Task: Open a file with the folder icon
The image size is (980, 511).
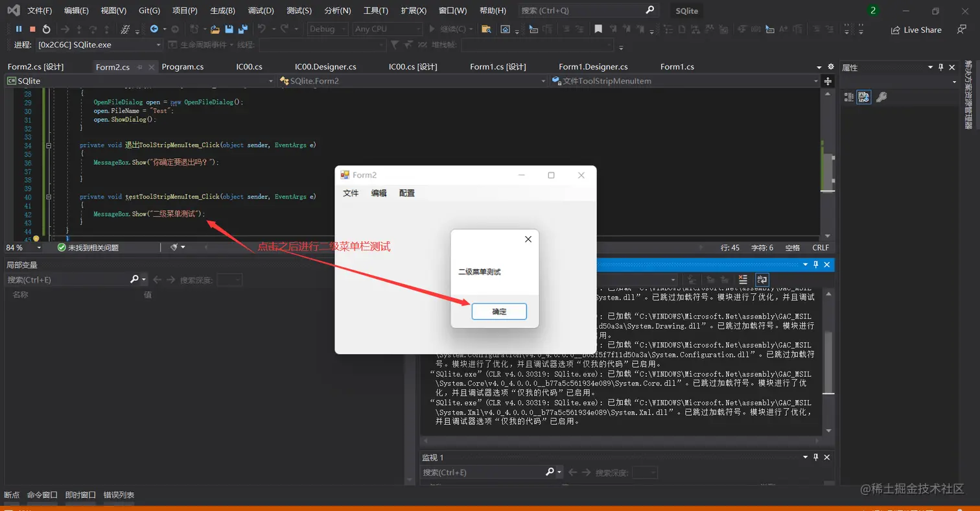Action: (214, 29)
